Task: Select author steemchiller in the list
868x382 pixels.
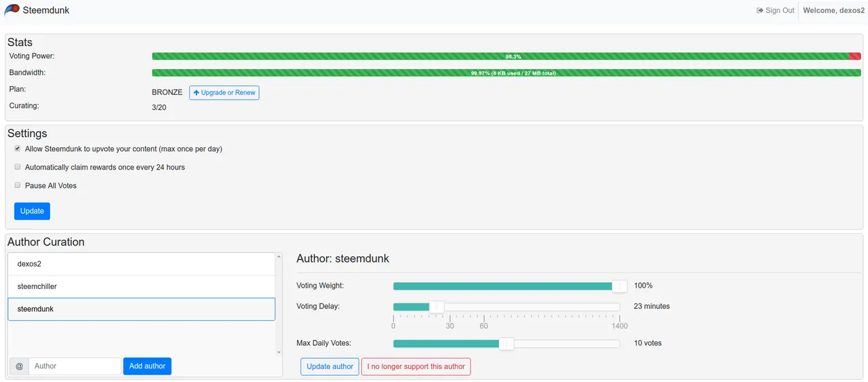Action: click(x=141, y=286)
